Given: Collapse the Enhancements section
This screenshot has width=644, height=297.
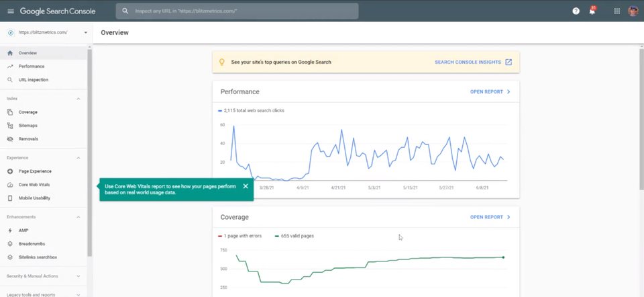Looking at the screenshot, I should pyautogui.click(x=78, y=217).
